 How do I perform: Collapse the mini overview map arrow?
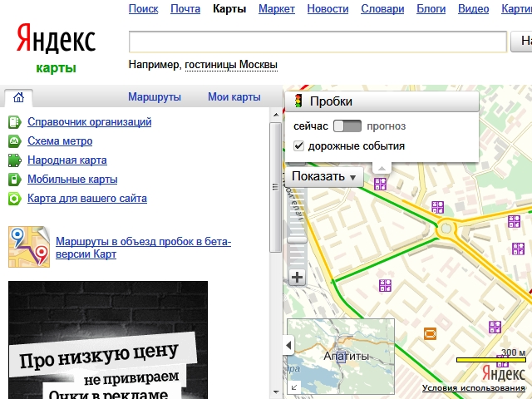pos(288,346)
